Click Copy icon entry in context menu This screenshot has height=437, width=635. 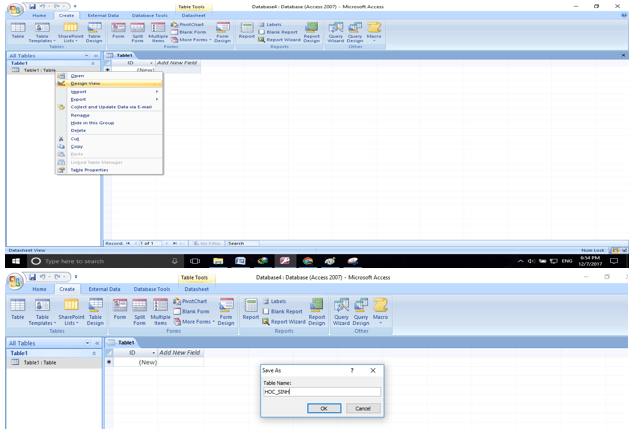click(x=76, y=146)
